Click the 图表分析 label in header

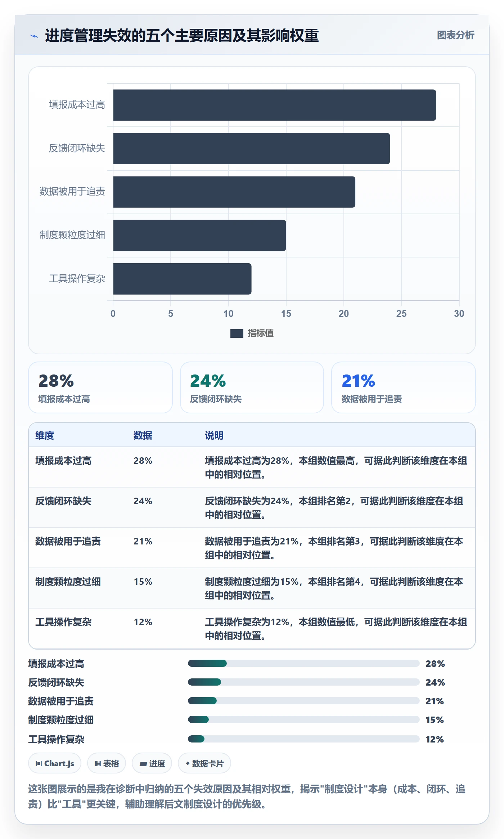[x=455, y=35]
